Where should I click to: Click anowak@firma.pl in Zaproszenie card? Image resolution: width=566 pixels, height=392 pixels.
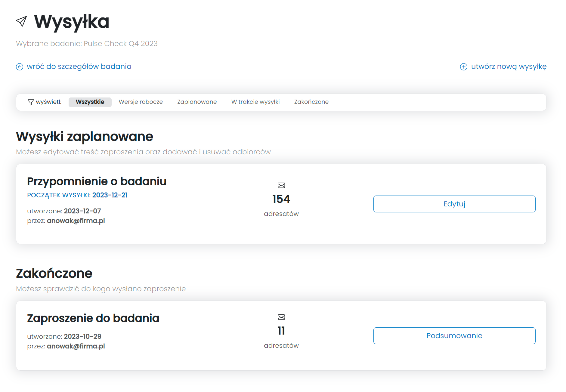[x=76, y=346]
